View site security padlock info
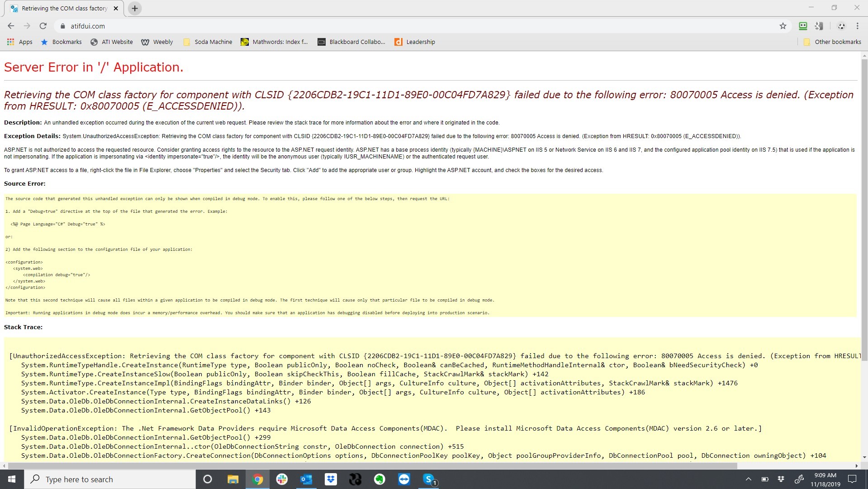 pos(63,26)
